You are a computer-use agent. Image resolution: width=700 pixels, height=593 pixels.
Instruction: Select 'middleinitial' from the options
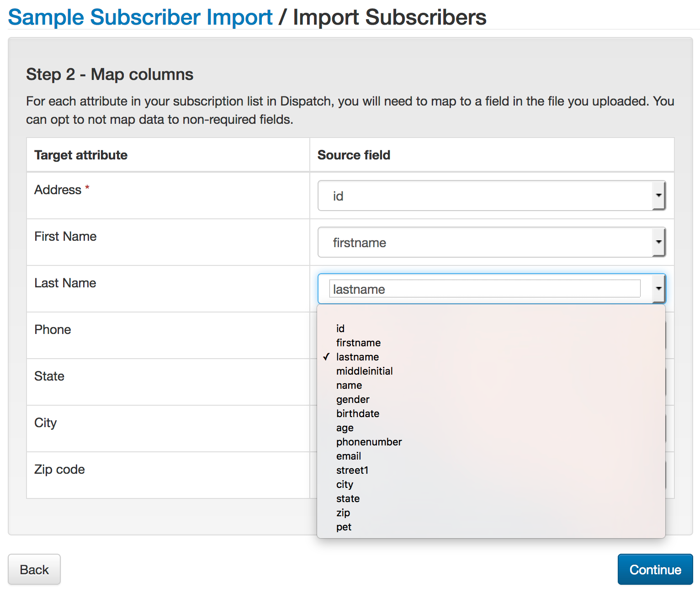coord(364,371)
